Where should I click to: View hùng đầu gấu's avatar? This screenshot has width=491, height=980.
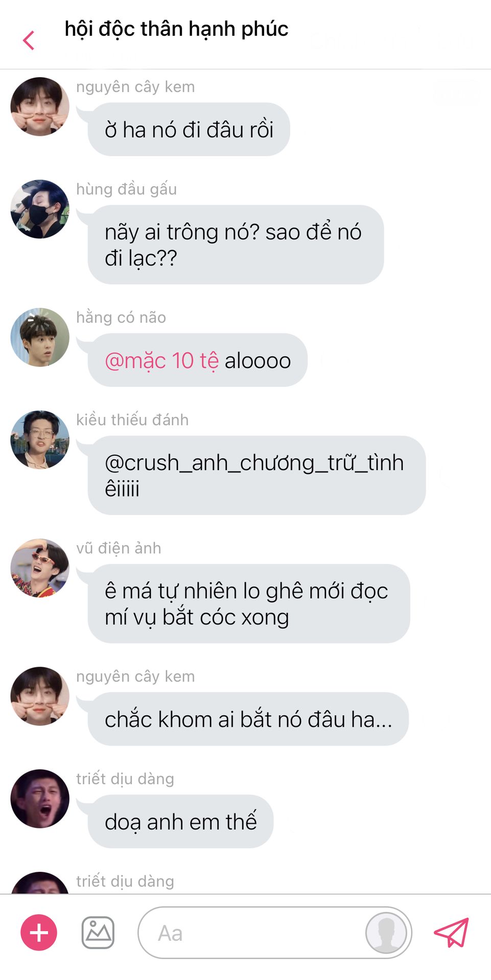[40, 209]
